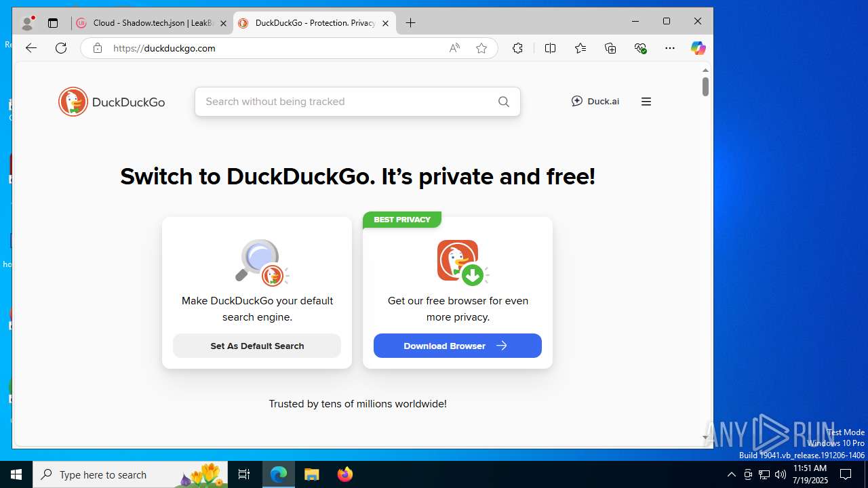Click the BEST PRIVACY badge
Screen dimensions: 868x488
click(x=402, y=220)
